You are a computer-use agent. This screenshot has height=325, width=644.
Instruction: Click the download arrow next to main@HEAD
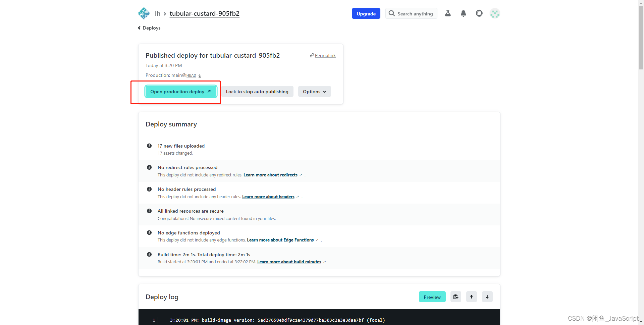coord(200,76)
